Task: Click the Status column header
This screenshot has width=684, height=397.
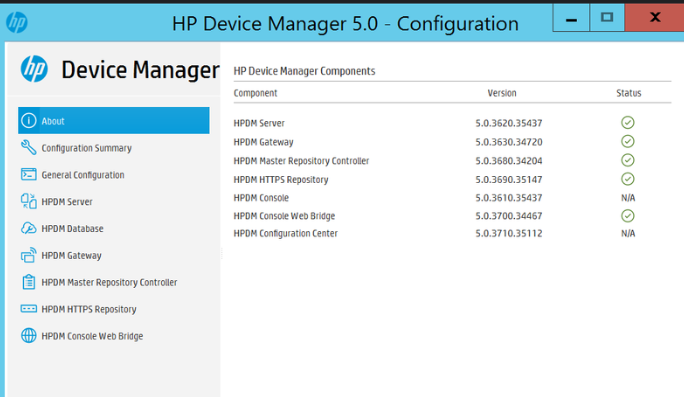Action: point(629,93)
